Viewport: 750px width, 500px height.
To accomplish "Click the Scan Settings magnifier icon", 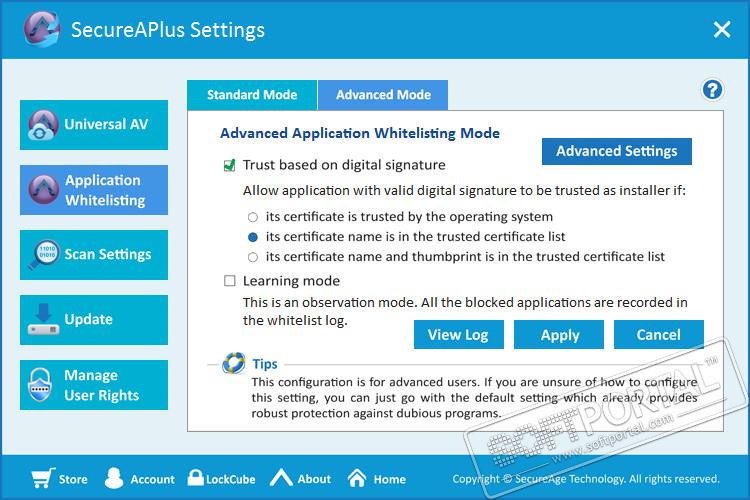I will click(44, 254).
